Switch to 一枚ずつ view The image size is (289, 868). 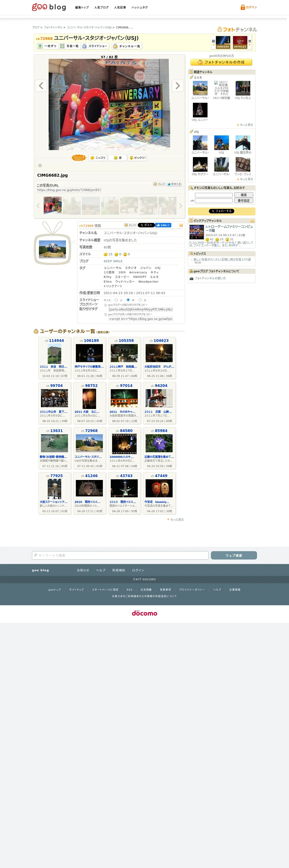(x=47, y=46)
